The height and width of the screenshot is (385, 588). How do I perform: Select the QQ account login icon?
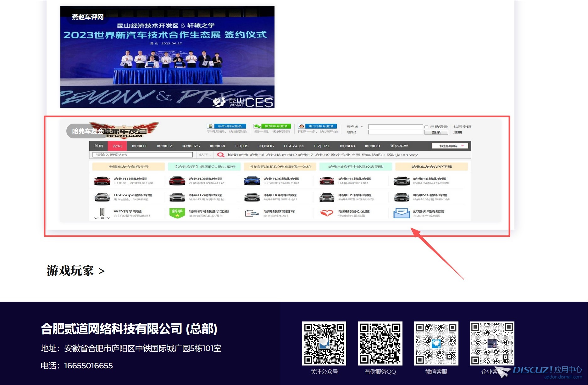click(302, 126)
